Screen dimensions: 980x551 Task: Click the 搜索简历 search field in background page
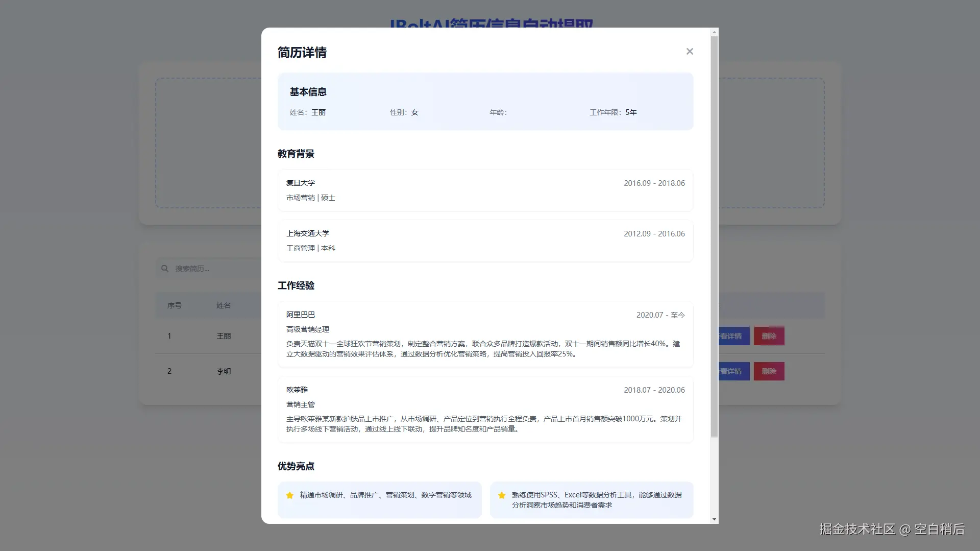pyautogui.click(x=209, y=269)
